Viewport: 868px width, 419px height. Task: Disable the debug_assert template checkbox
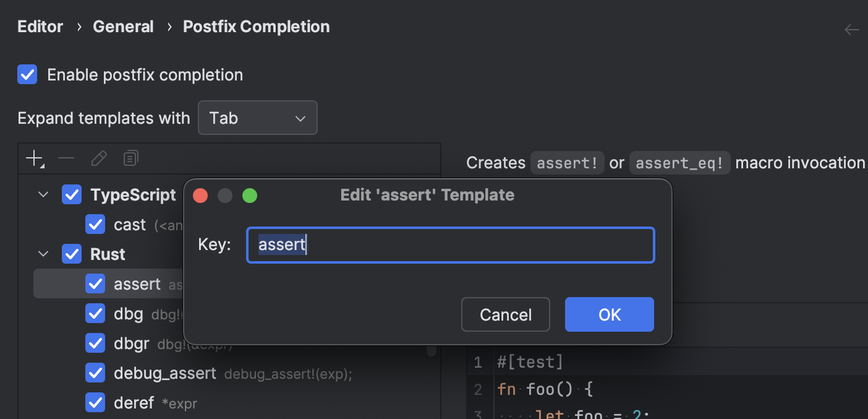point(95,373)
